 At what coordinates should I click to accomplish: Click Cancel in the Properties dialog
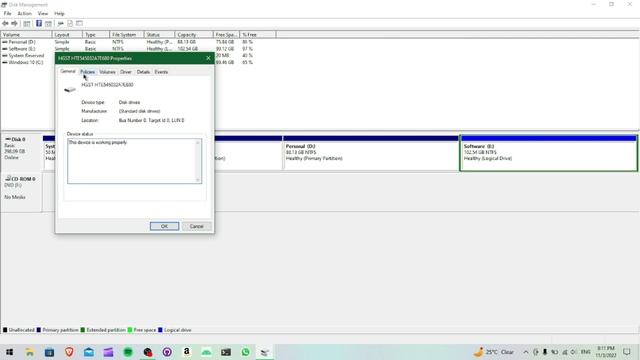click(196, 226)
